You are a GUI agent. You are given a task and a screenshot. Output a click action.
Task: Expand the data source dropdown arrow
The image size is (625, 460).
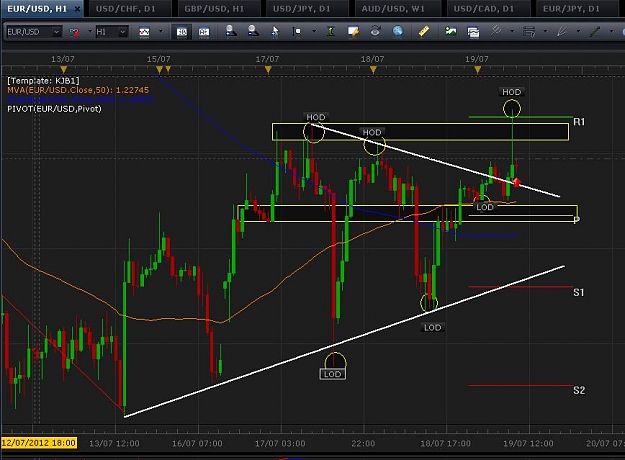coord(90,32)
